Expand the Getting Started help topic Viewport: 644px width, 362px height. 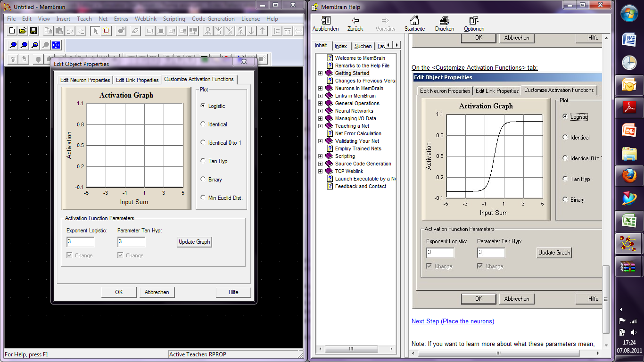click(321, 74)
